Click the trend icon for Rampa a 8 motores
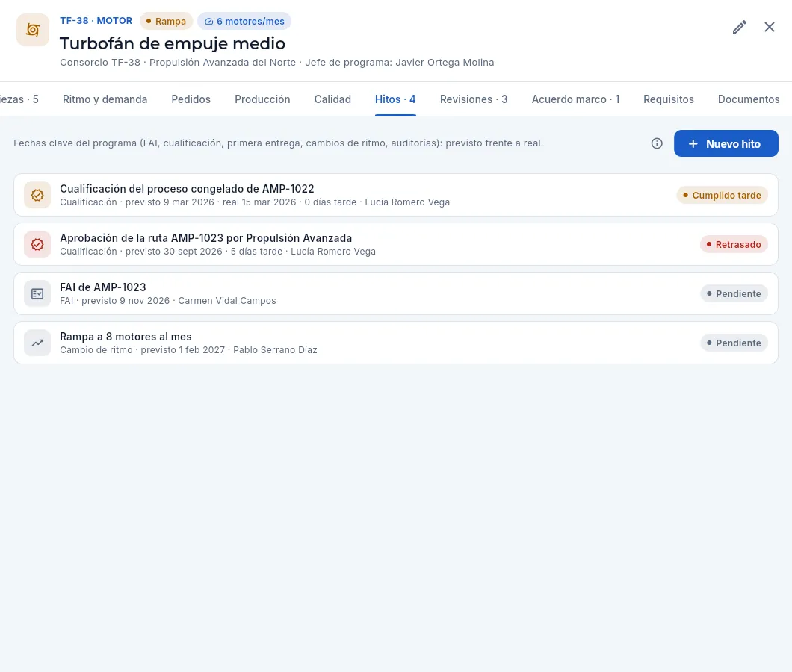The width and height of the screenshot is (792, 672). pyautogui.click(x=37, y=343)
